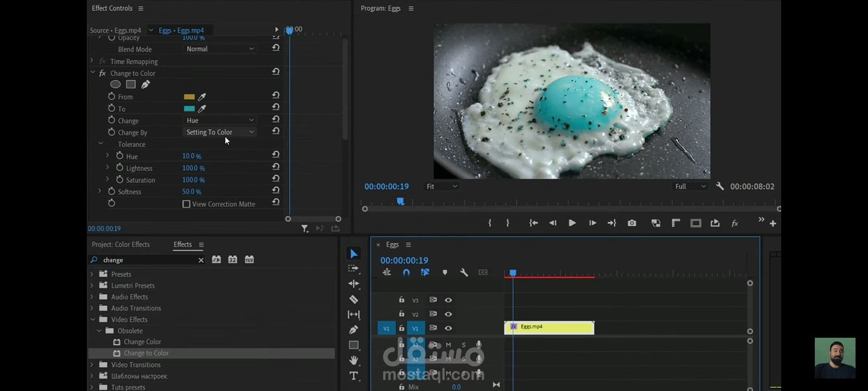
Task: Toggle timeline snapping magnet icon
Action: tap(406, 273)
